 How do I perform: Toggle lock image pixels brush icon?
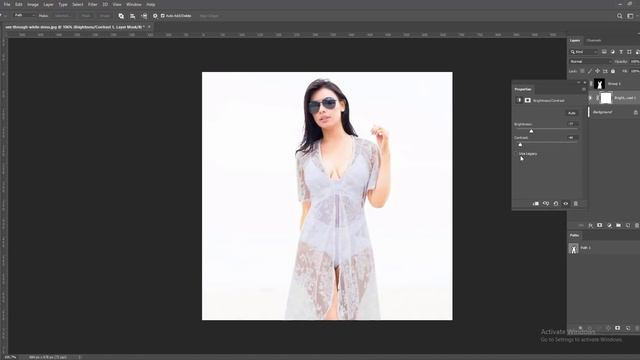[x=590, y=71]
